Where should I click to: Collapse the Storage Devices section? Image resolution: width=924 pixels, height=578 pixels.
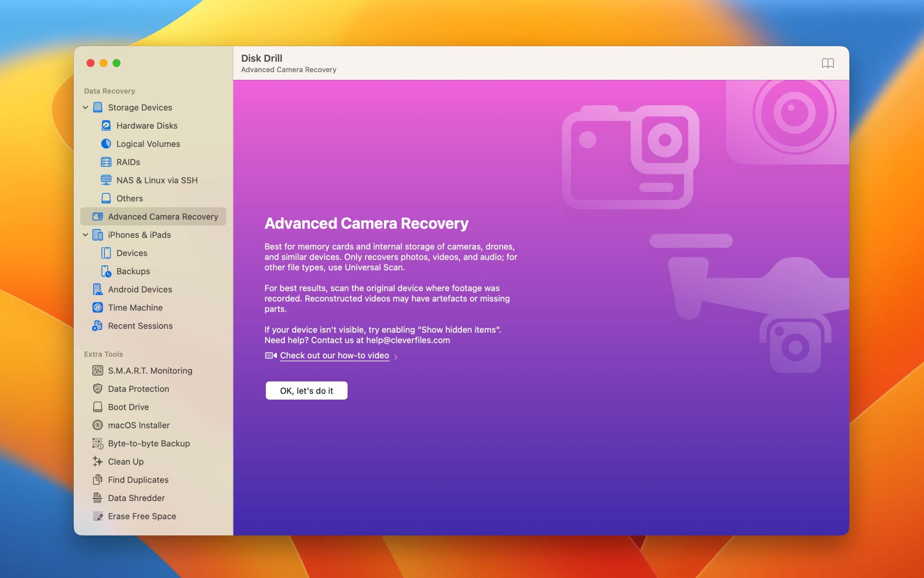pos(86,107)
